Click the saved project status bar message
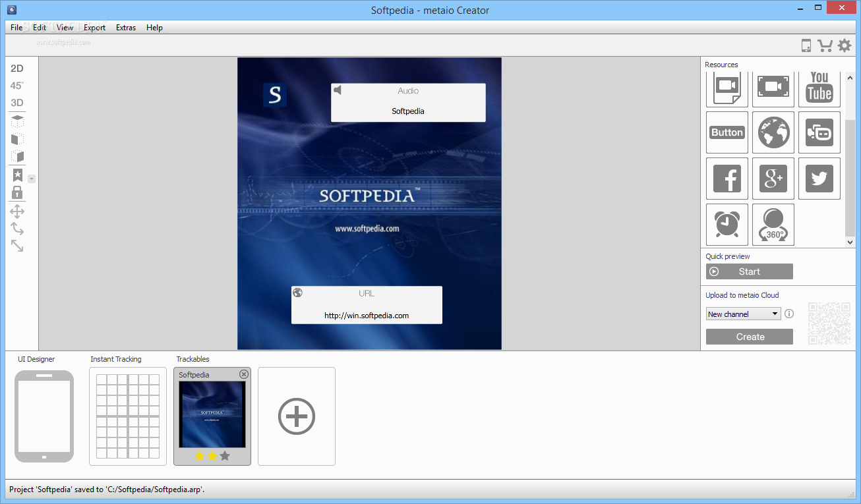861x504 pixels. [x=107, y=490]
